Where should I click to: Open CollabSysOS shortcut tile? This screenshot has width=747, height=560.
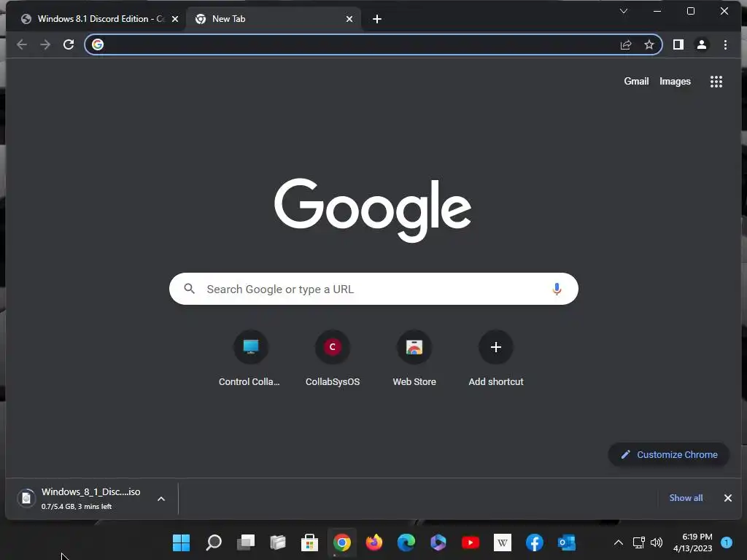[x=333, y=358]
